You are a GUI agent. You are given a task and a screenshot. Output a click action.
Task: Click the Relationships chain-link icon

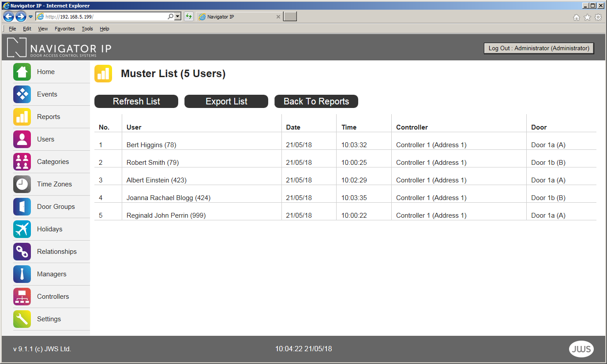click(x=22, y=251)
